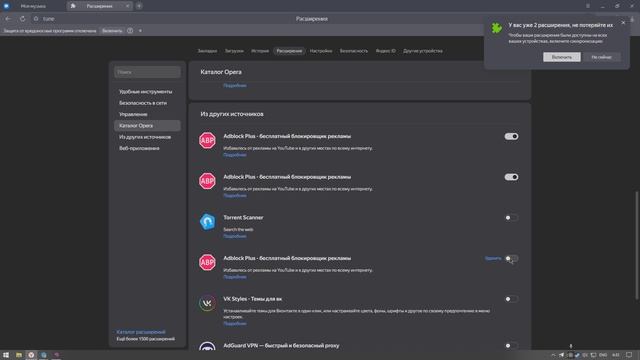
Task: Select the Расширения tab
Action: tap(289, 51)
